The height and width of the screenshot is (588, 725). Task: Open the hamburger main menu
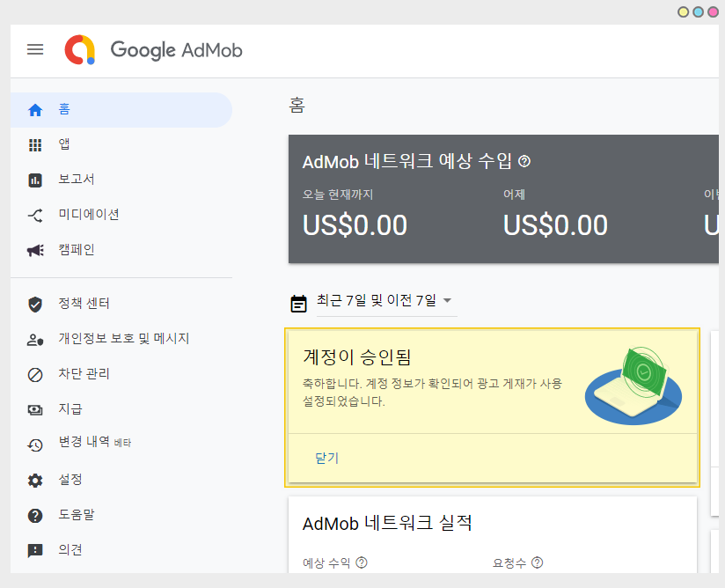[35, 49]
